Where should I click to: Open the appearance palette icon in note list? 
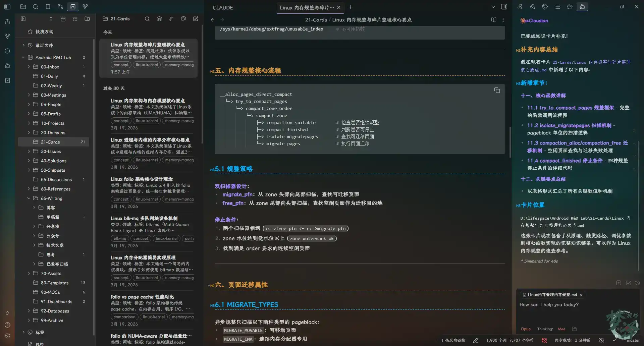click(x=183, y=19)
